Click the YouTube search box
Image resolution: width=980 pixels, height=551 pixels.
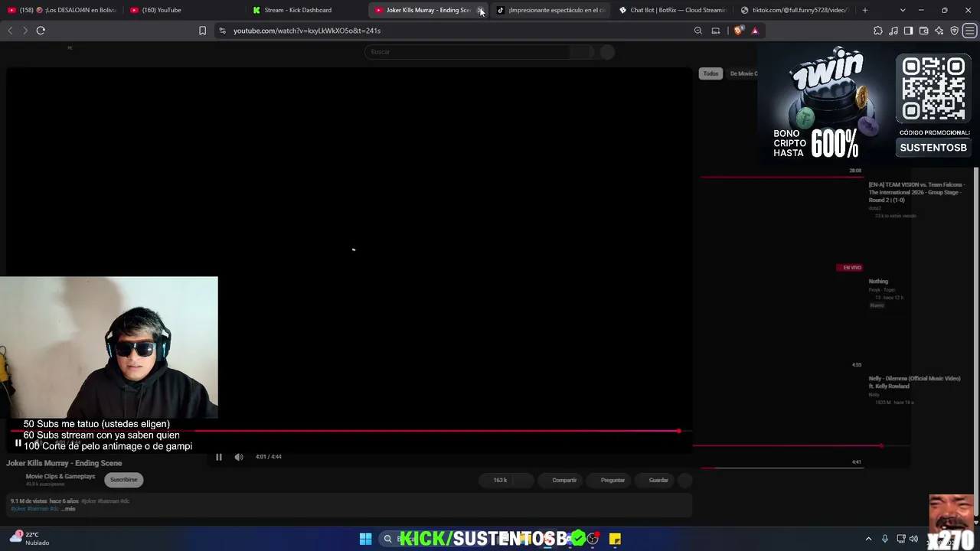(467, 52)
